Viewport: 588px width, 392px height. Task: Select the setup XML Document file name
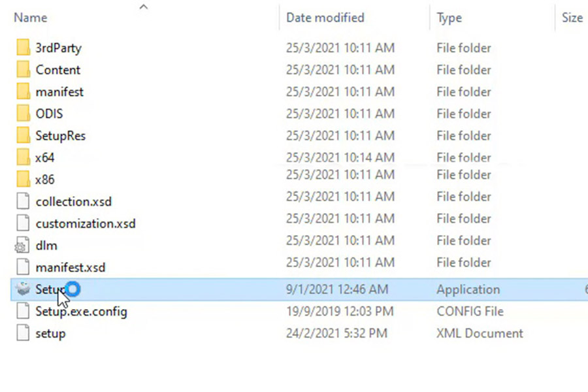tap(50, 333)
